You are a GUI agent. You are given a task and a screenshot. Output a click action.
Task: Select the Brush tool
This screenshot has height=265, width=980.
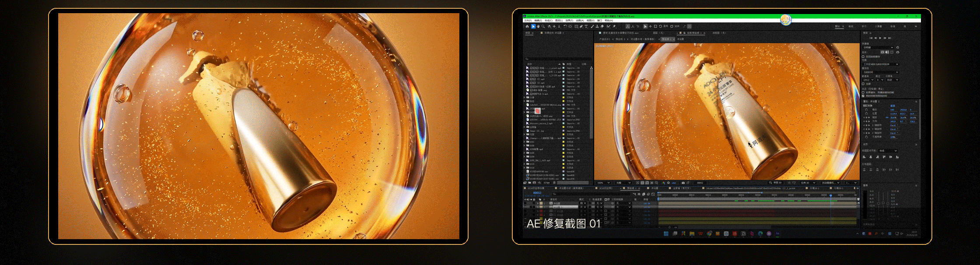click(x=592, y=26)
